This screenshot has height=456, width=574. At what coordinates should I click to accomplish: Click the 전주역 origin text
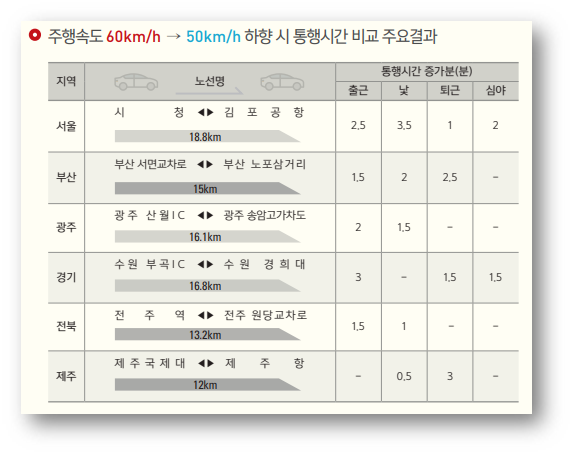point(150,315)
